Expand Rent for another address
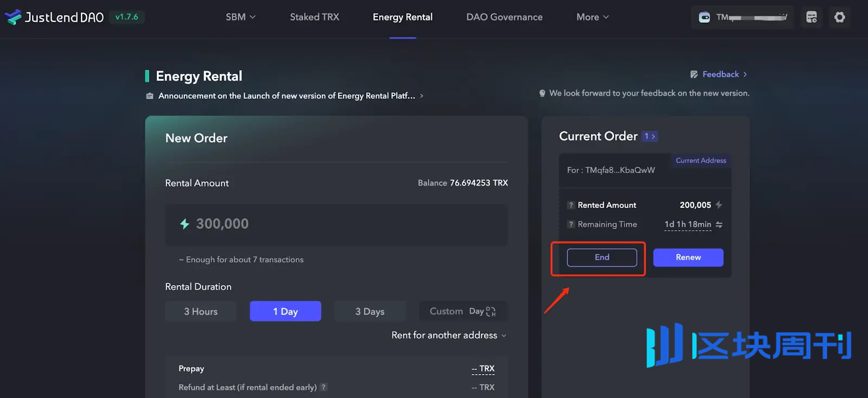This screenshot has height=398, width=868. [449, 335]
